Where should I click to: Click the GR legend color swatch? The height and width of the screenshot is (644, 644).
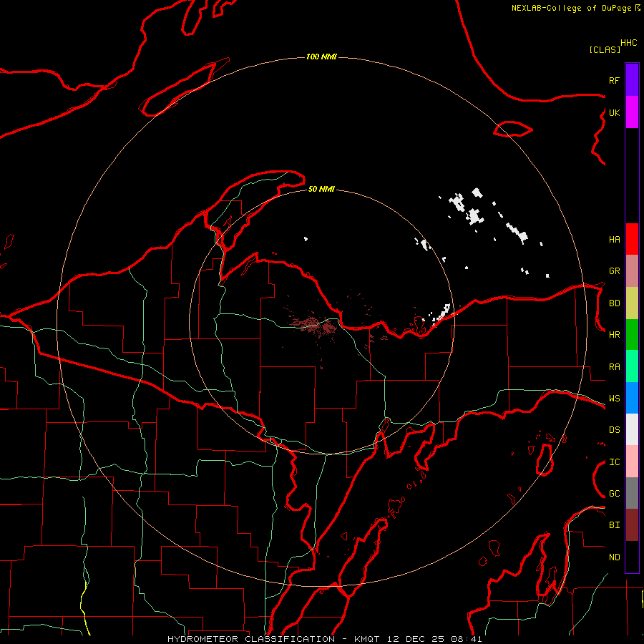[x=632, y=271]
